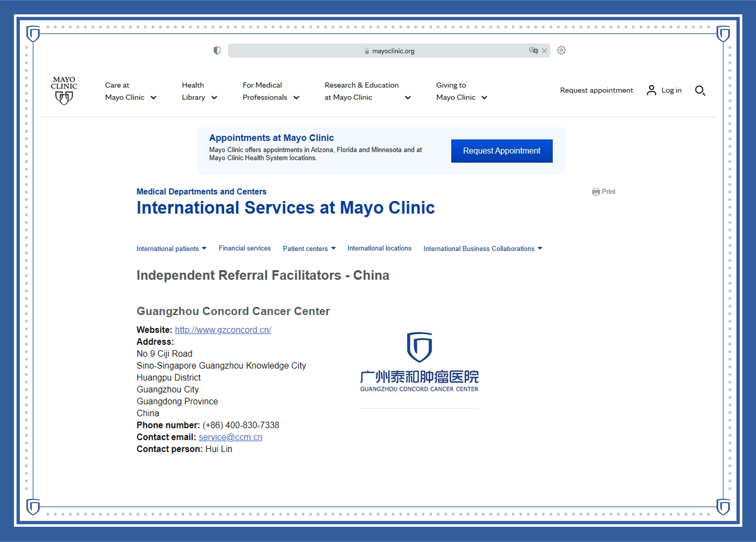Open the gzconcord.cn website link

tap(223, 330)
